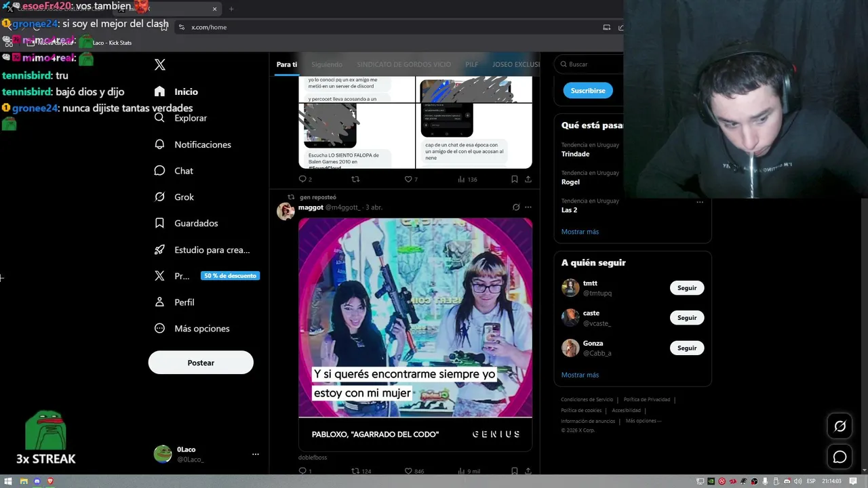868x488 pixels.
Task: Open Notificaciones bell icon
Action: (159, 144)
